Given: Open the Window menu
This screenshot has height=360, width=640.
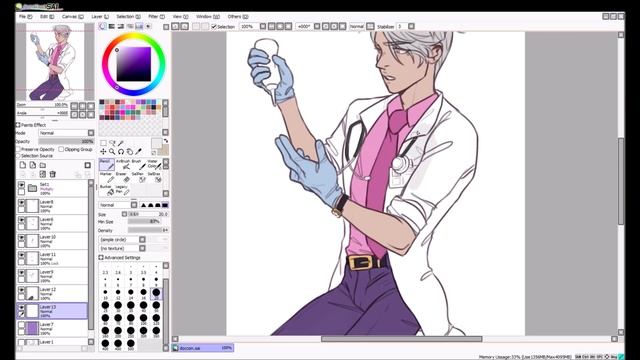Looking at the screenshot, I should tap(208, 17).
